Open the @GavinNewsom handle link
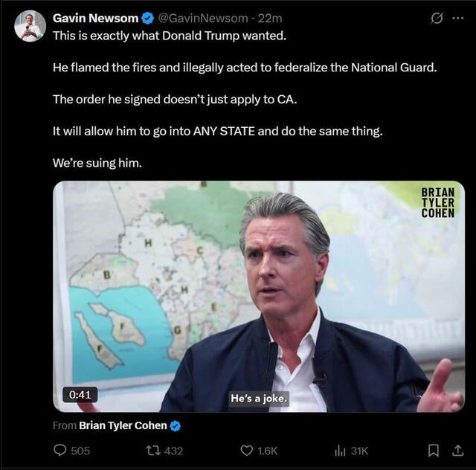476x470 pixels. click(x=203, y=18)
